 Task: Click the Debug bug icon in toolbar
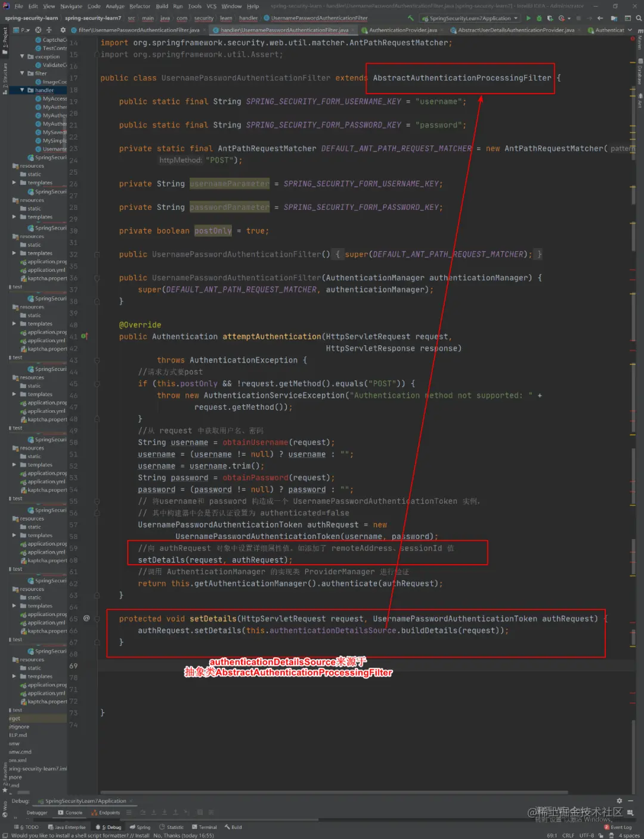[539, 18]
